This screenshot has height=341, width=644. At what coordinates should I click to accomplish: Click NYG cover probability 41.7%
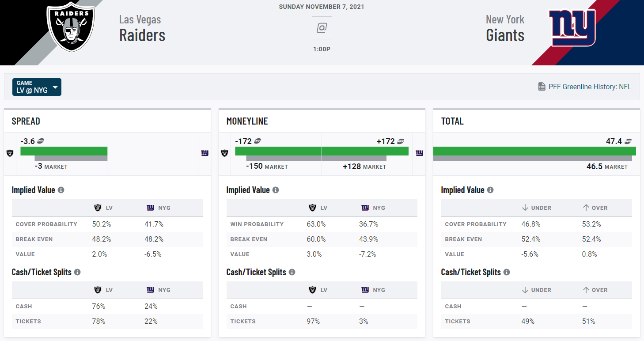click(x=154, y=224)
